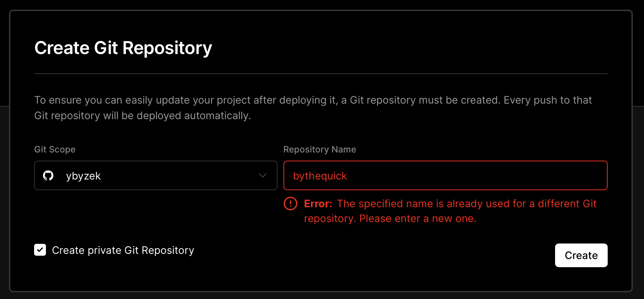644x299 pixels.
Task: Click the "Please enter a new one" error line
Action: click(418, 219)
